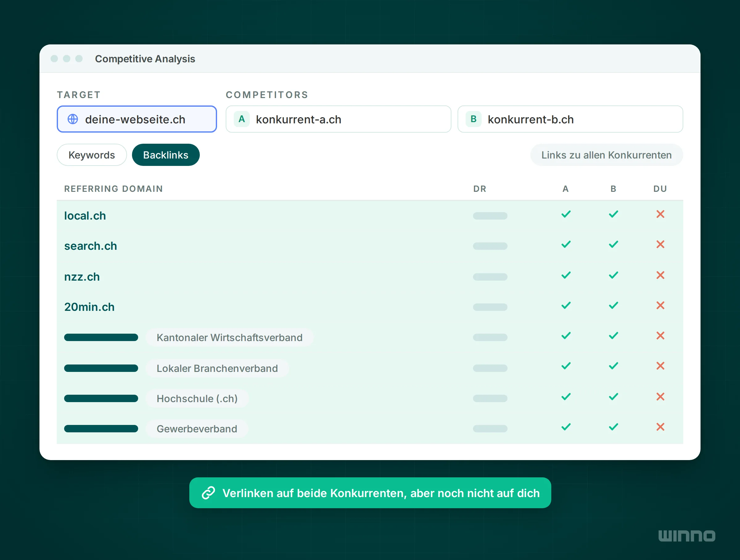Click red X in Kantonaler Wirtschaftsverband row
The height and width of the screenshot is (560, 740).
(x=660, y=336)
